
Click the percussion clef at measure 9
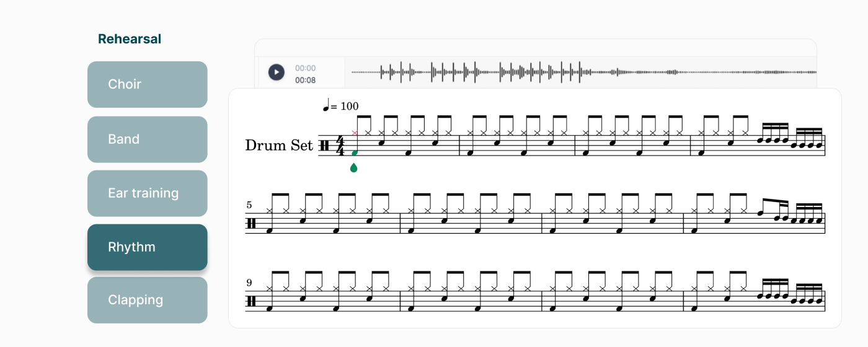click(x=251, y=301)
